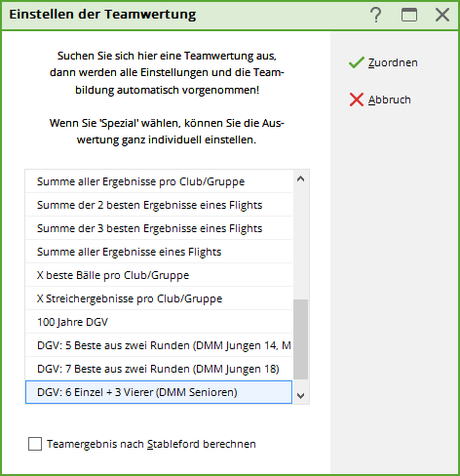Select Summe aller Ergebnisse pro Club/Gruppe
The width and height of the screenshot is (460, 476).
coord(159,181)
